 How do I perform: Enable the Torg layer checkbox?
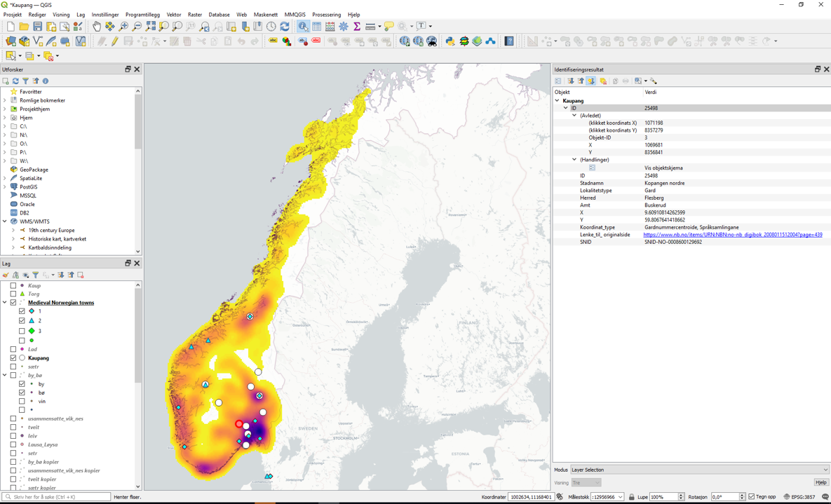[13, 294]
